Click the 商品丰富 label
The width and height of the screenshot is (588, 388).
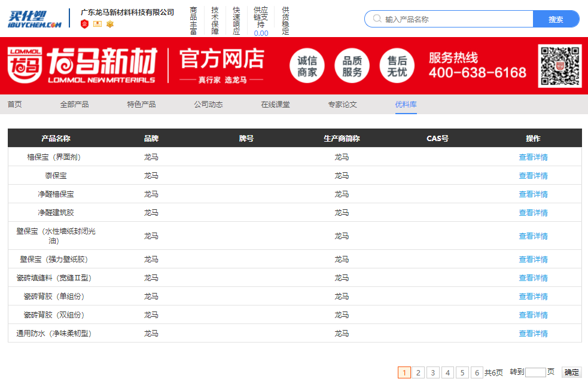click(193, 20)
